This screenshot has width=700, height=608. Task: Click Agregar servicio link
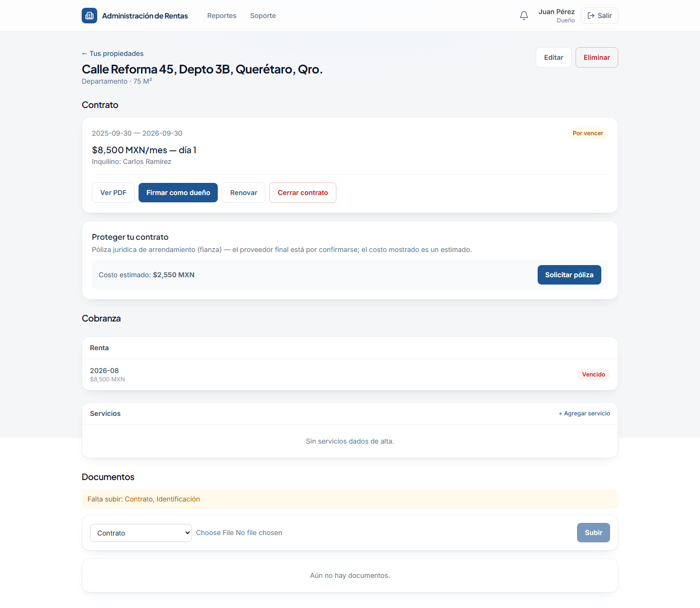(x=584, y=413)
